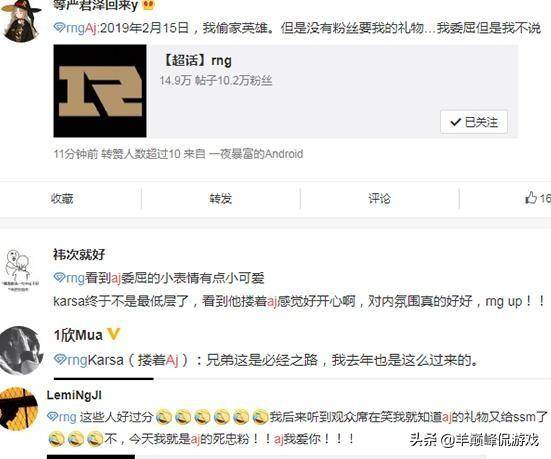551x459 pixels.
Task: Click the gold V badge beside 1欣Mua
Action: point(114,334)
